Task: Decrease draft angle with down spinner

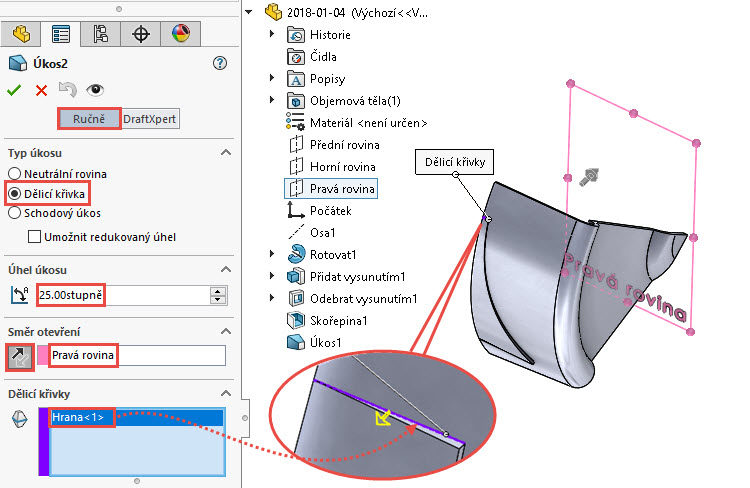Action: tap(218, 300)
